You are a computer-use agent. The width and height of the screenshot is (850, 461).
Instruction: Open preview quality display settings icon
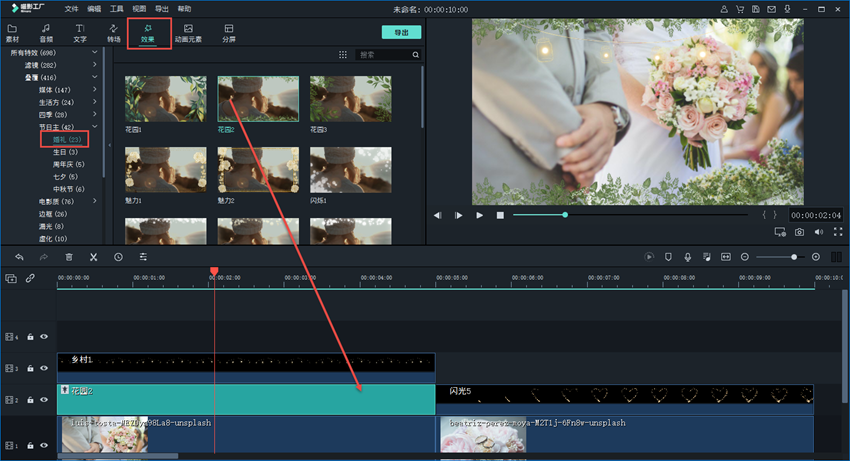click(780, 232)
